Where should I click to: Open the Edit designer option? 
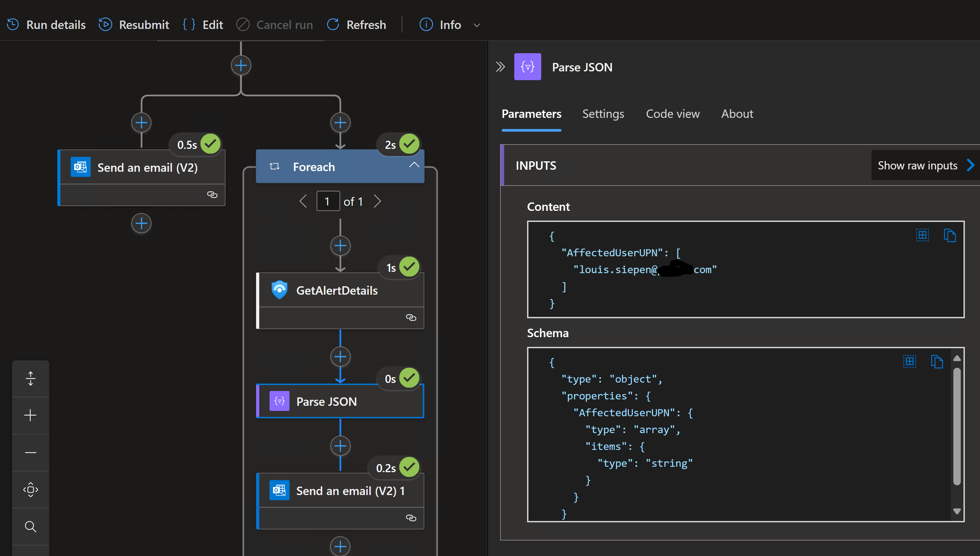203,25
